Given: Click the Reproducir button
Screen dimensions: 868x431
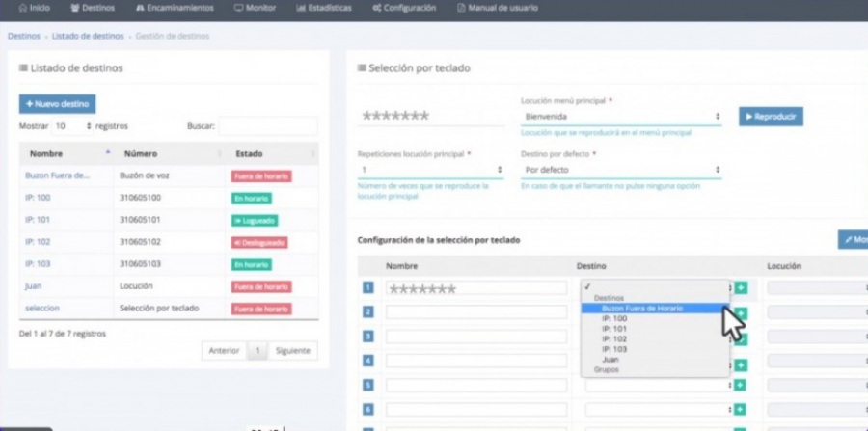Looking at the screenshot, I should coord(772,117).
